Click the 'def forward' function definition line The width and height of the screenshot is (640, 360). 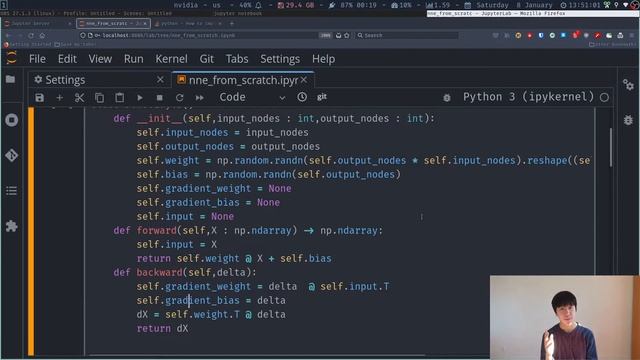tap(248, 231)
